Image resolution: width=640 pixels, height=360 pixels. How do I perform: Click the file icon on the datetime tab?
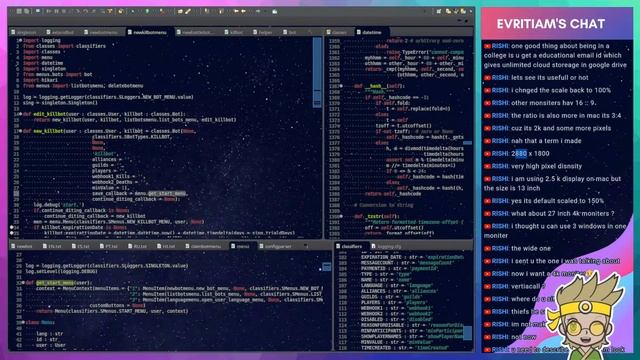pyautogui.click(x=359, y=32)
